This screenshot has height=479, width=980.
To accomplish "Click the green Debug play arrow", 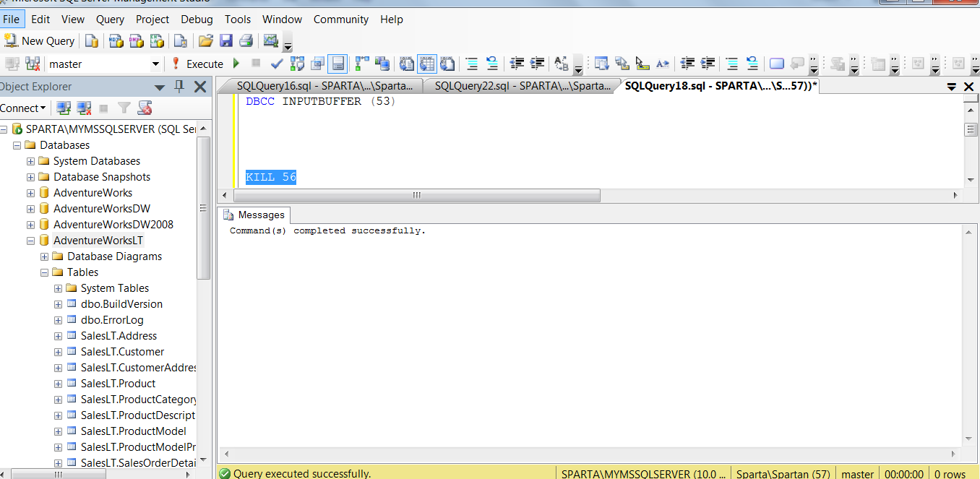I will pyautogui.click(x=236, y=64).
